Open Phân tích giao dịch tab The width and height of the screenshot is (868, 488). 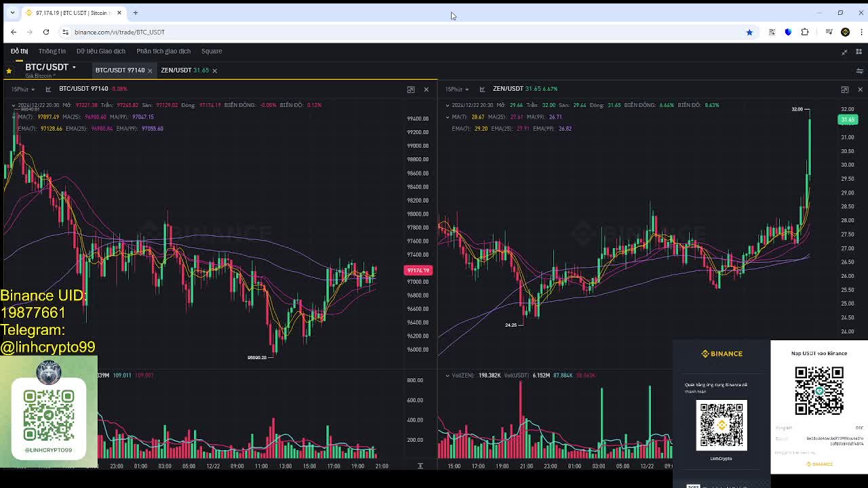coord(163,51)
